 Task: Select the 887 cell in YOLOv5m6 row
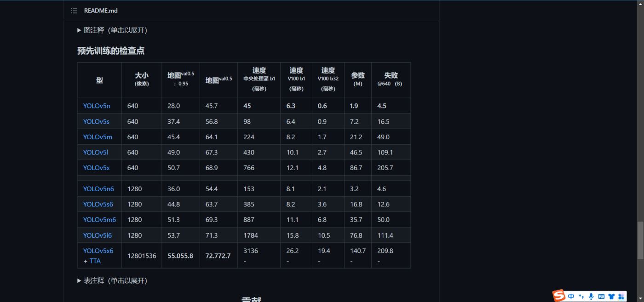coord(259,220)
